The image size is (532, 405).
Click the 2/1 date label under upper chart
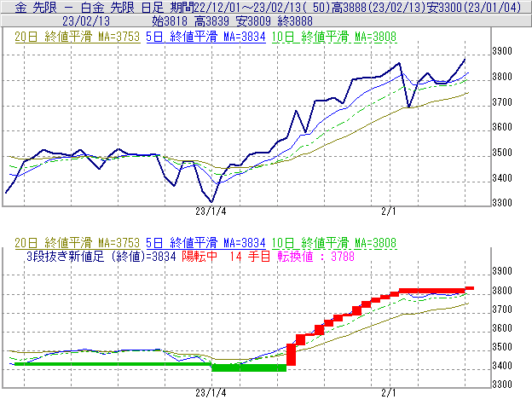[389, 211]
